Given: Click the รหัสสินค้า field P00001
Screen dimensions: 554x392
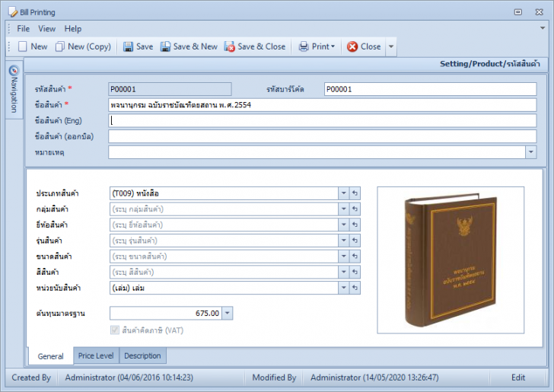Looking at the screenshot, I should [170, 89].
